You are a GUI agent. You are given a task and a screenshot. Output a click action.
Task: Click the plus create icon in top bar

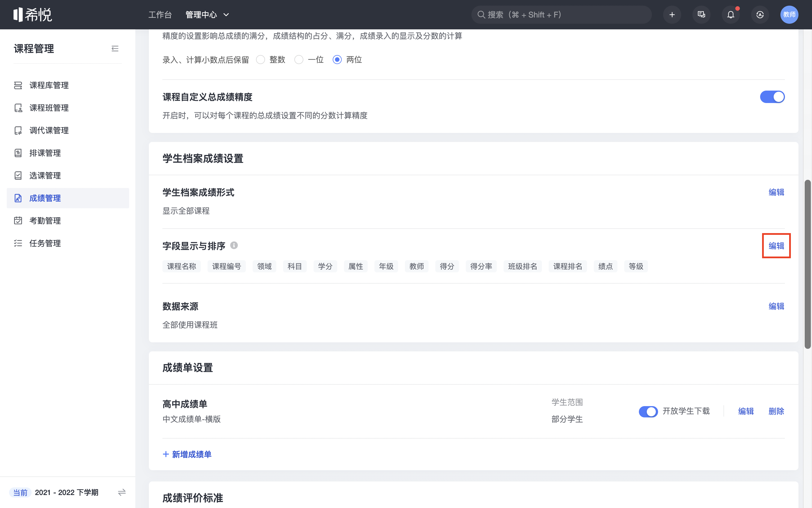click(672, 15)
